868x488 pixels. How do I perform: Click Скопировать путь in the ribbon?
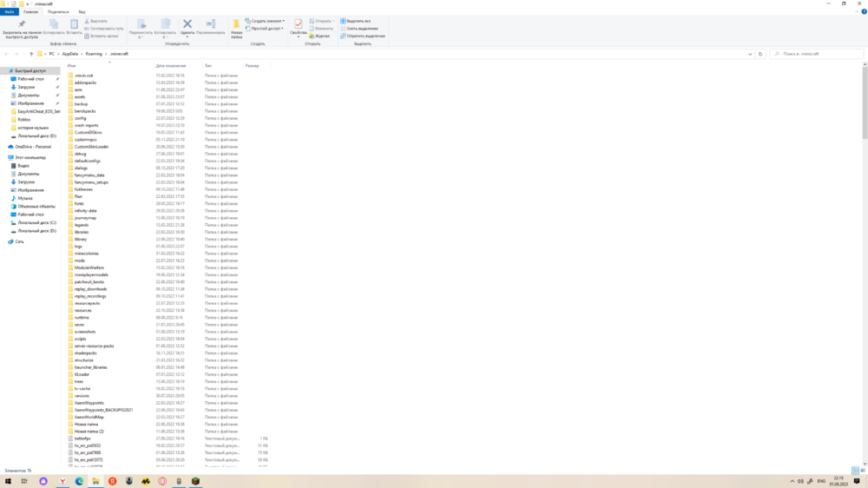pos(106,29)
